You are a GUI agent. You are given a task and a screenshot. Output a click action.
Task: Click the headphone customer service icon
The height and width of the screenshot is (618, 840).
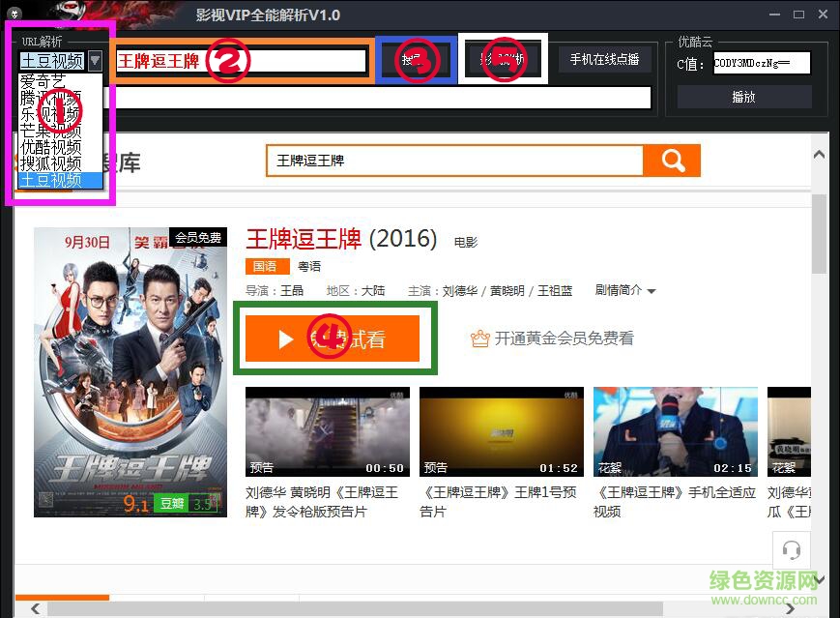tap(792, 549)
